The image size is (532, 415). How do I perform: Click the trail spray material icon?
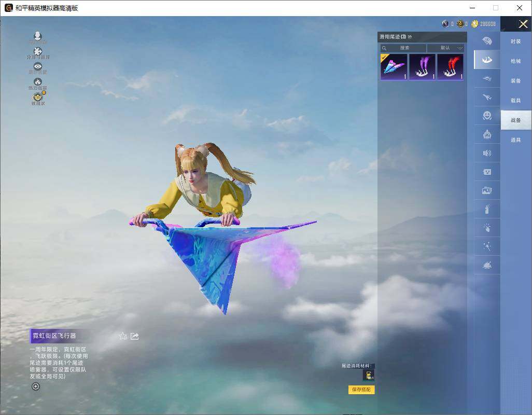[369, 375]
